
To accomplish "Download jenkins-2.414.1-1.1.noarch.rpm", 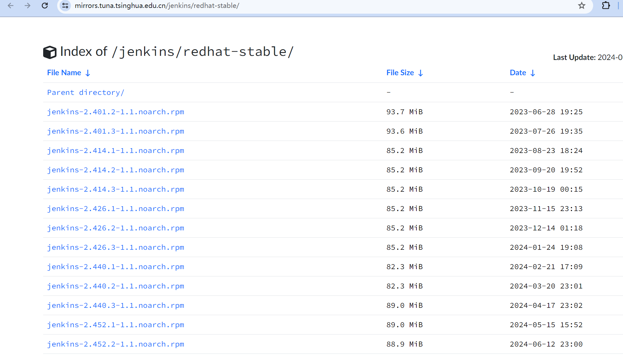I will (116, 150).
